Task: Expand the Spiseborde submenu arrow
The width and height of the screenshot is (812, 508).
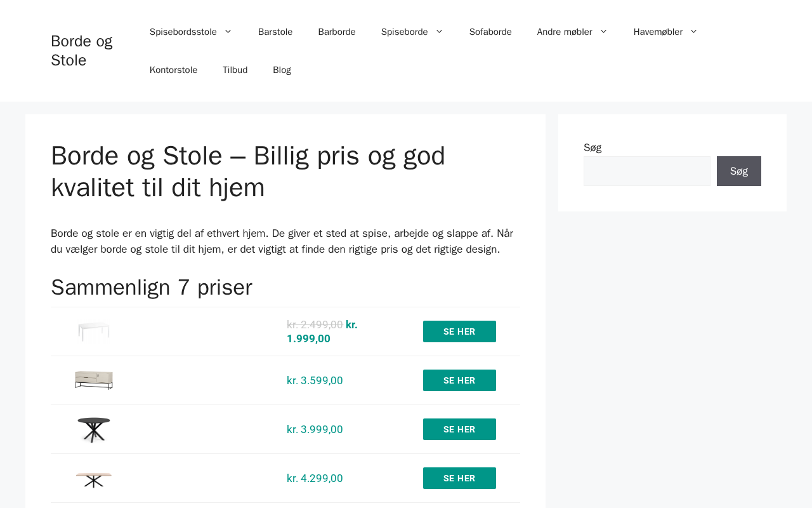Action: [439, 32]
